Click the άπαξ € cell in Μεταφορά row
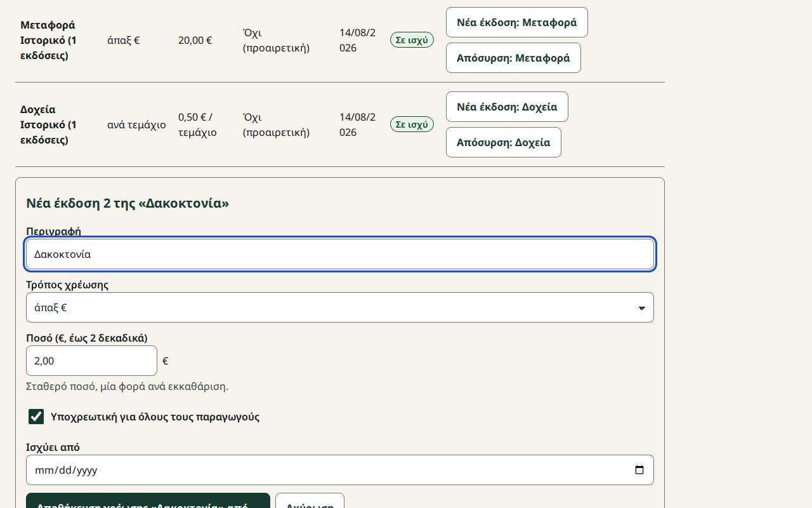The height and width of the screenshot is (508, 812). (124, 40)
